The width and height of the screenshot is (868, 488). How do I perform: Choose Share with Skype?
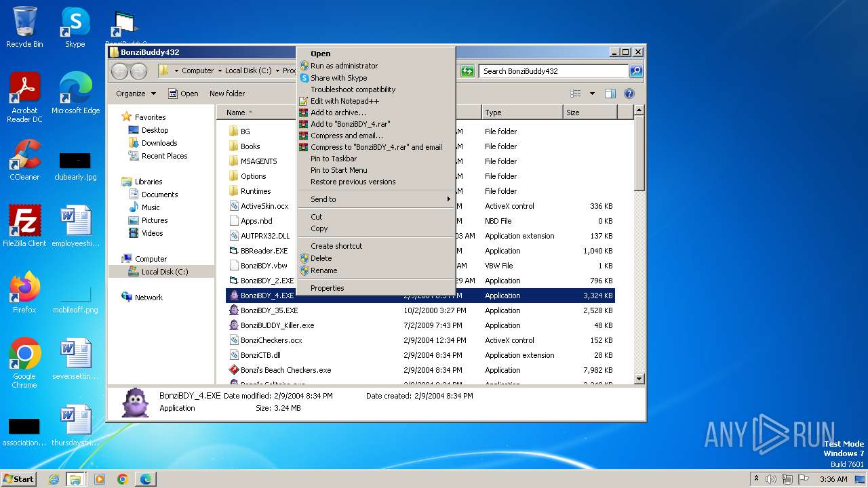376,78
